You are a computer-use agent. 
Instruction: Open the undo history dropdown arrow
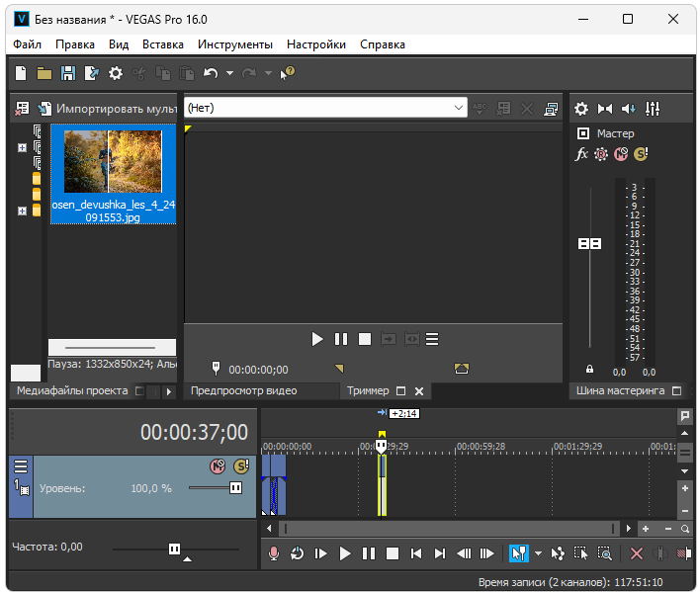pos(229,73)
